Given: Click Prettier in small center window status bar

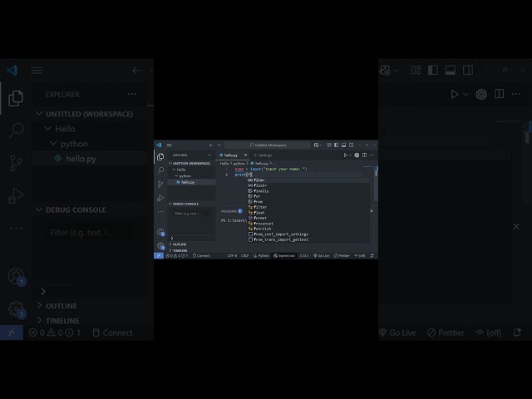Looking at the screenshot, I should (342, 255).
